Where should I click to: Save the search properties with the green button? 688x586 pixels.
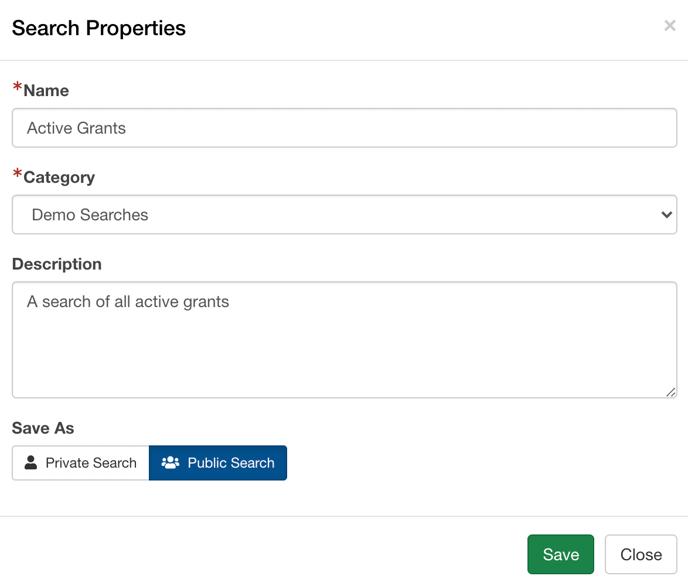[x=561, y=554]
